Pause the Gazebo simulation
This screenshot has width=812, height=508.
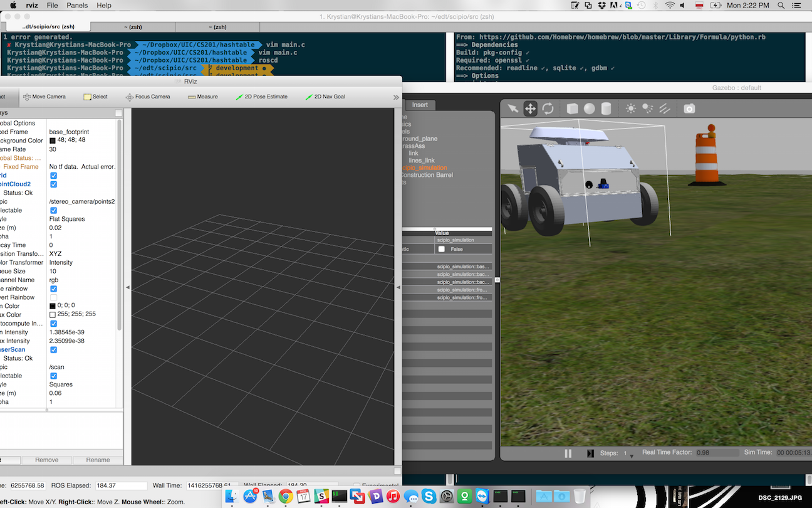(x=568, y=453)
